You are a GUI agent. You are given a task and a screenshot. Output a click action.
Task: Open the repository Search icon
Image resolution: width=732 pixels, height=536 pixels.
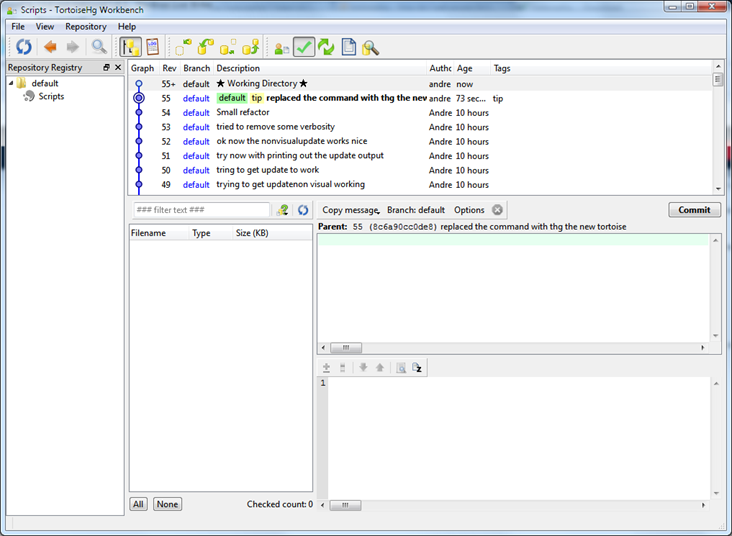click(x=371, y=48)
